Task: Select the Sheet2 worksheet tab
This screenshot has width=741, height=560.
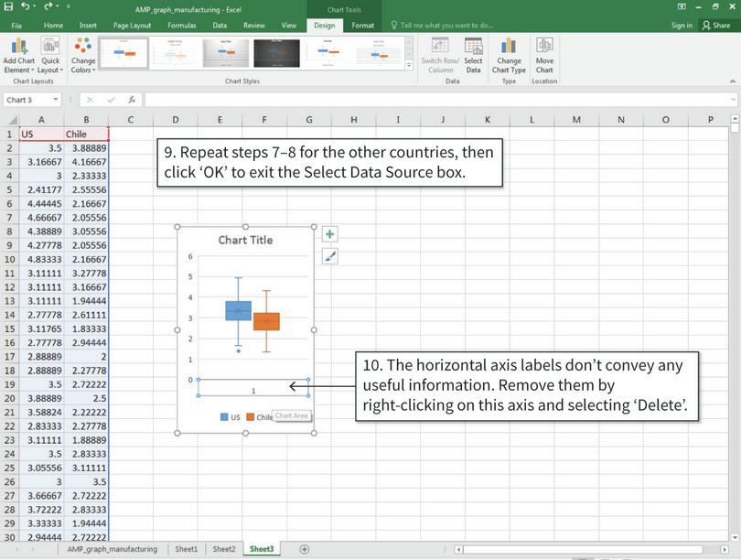Action: pyautogui.click(x=223, y=549)
